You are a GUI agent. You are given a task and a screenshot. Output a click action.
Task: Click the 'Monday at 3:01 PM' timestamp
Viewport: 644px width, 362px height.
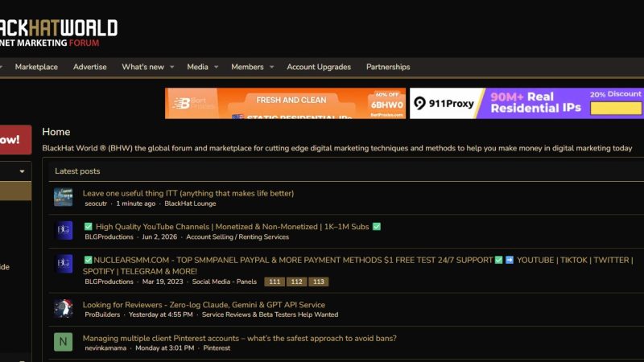(165, 348)
